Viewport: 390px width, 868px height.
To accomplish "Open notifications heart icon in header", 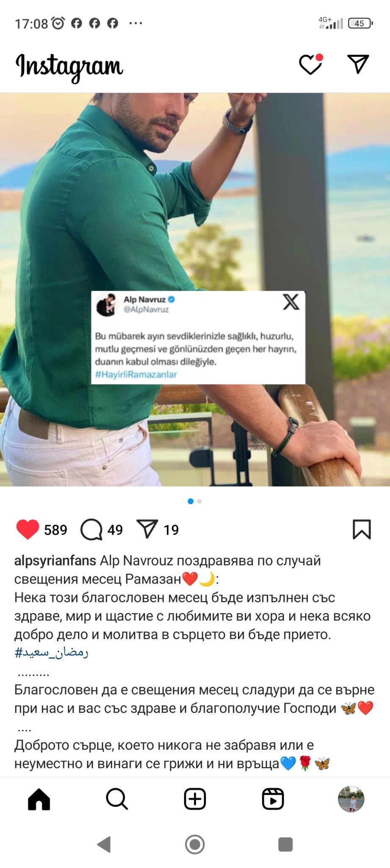I will pyautogui.click(x=310, y=64).
